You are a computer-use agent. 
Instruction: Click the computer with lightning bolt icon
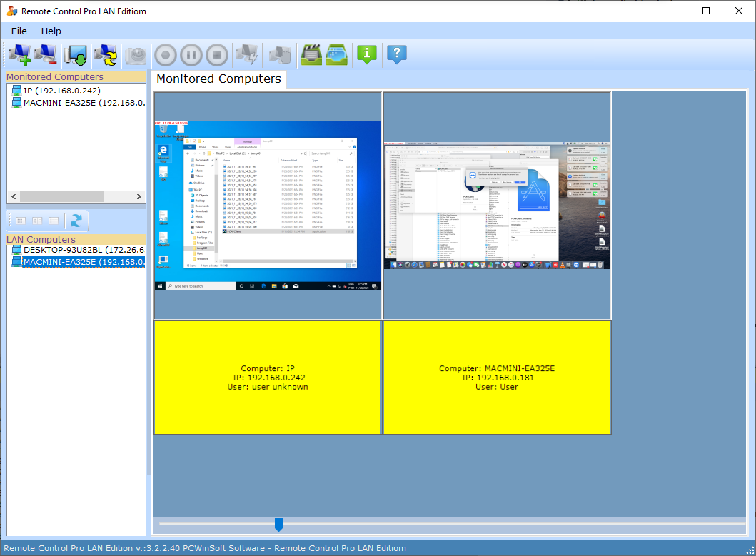[247, 54]
